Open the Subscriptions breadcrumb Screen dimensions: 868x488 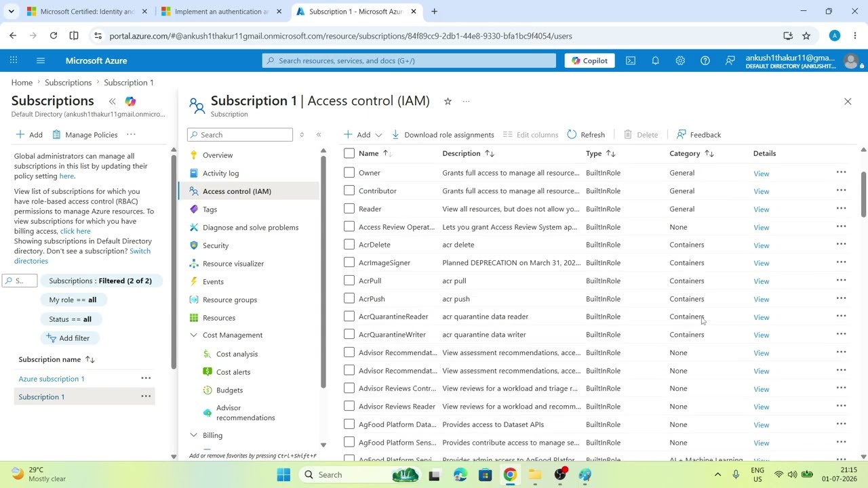click(x=68, y=82)
